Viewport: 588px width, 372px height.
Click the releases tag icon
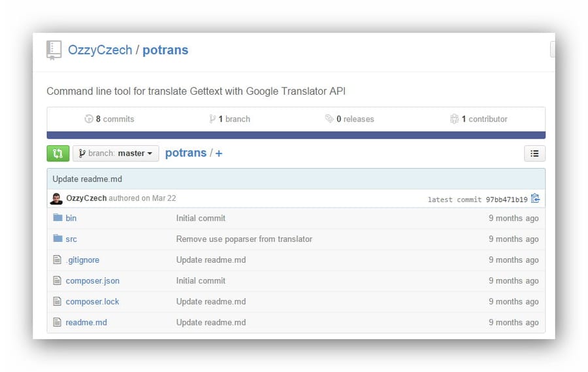[x=329, y=118]
